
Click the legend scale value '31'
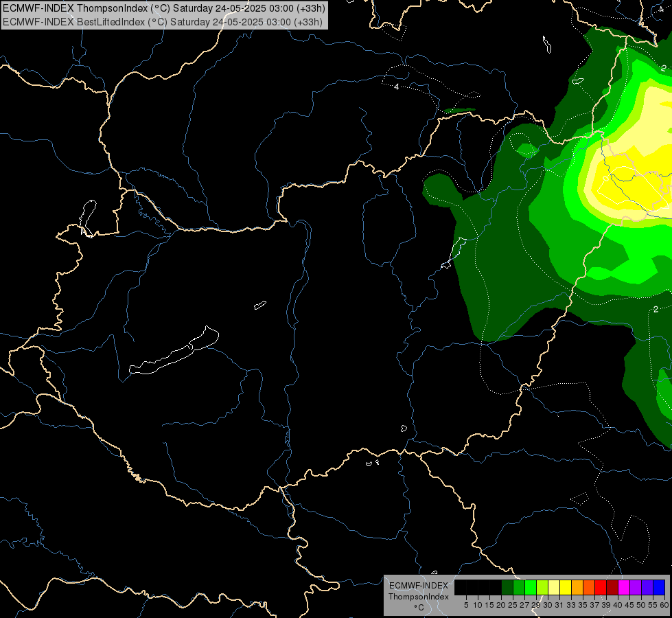[559, 605]
